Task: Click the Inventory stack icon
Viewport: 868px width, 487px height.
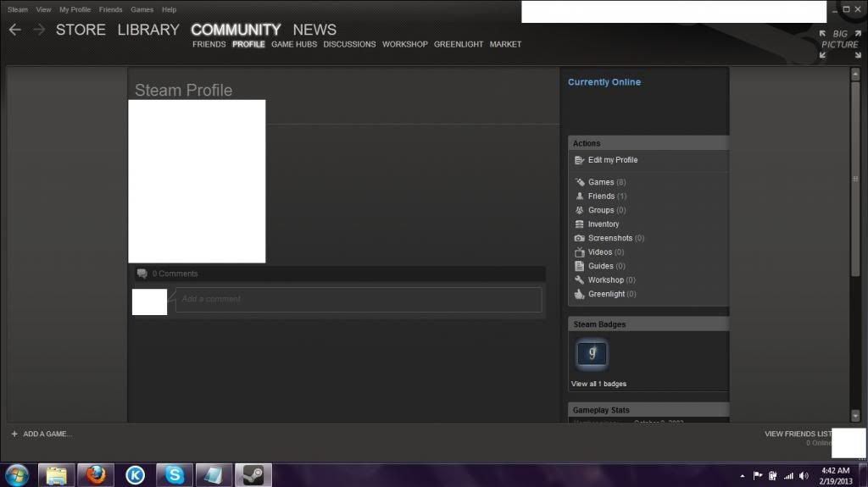Action: pyautogui.click(x=579, y=224)
